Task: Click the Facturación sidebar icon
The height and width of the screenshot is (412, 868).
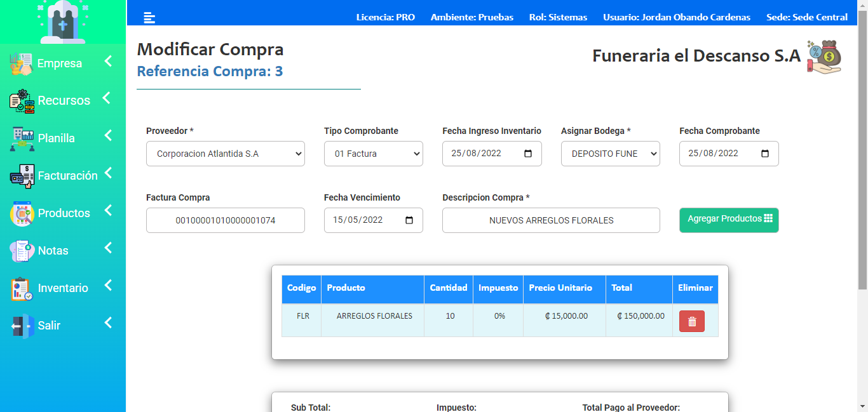Action: point(22,176)
